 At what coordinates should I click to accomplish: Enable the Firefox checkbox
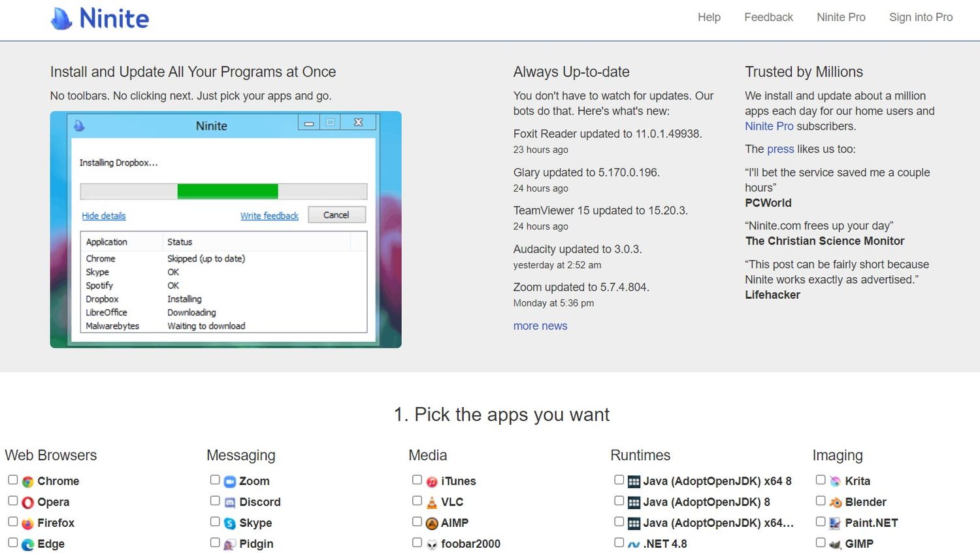[12, 522]
